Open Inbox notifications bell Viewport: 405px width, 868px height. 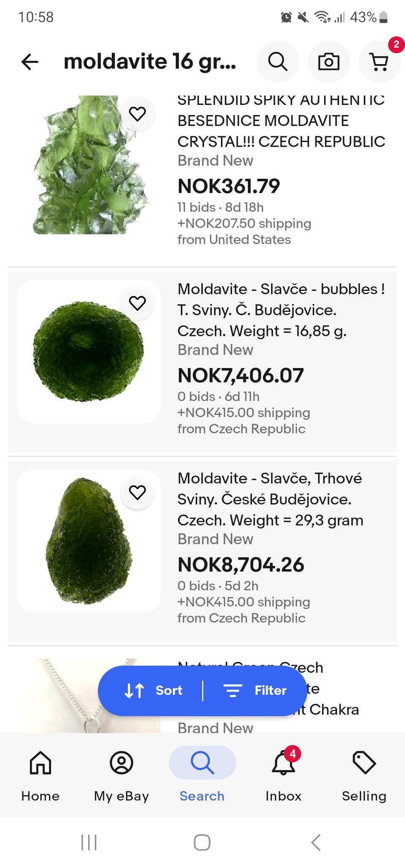pyautogui.click(x=283, y=775)
